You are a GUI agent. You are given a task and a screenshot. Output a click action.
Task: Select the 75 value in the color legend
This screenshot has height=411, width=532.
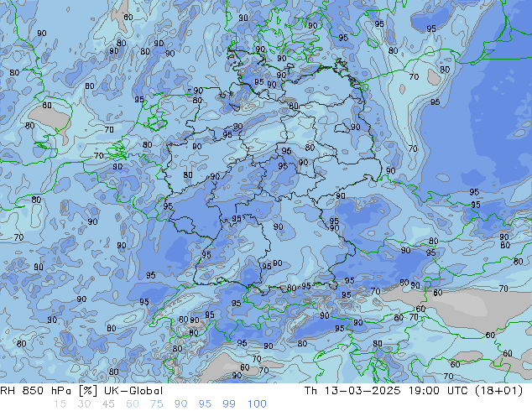click(156, 404)
